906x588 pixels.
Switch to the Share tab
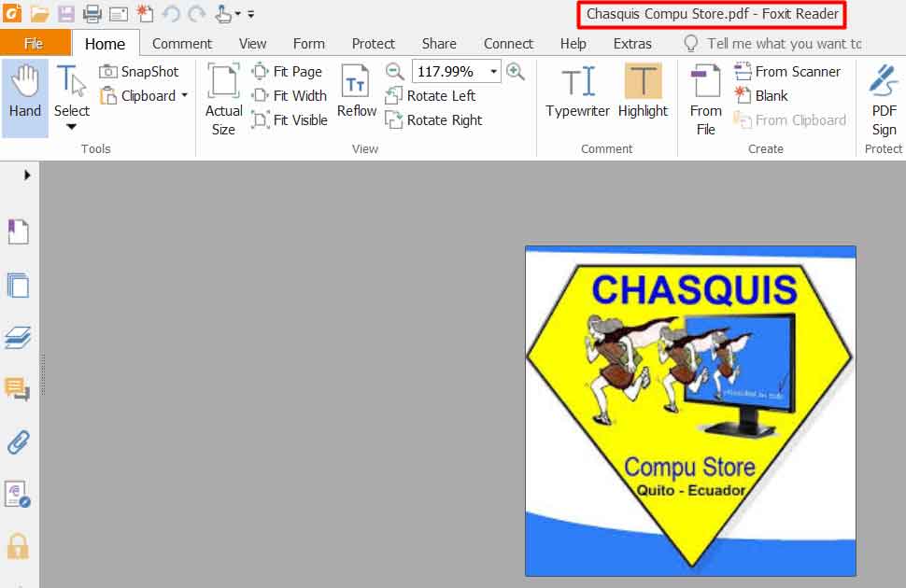439,44
